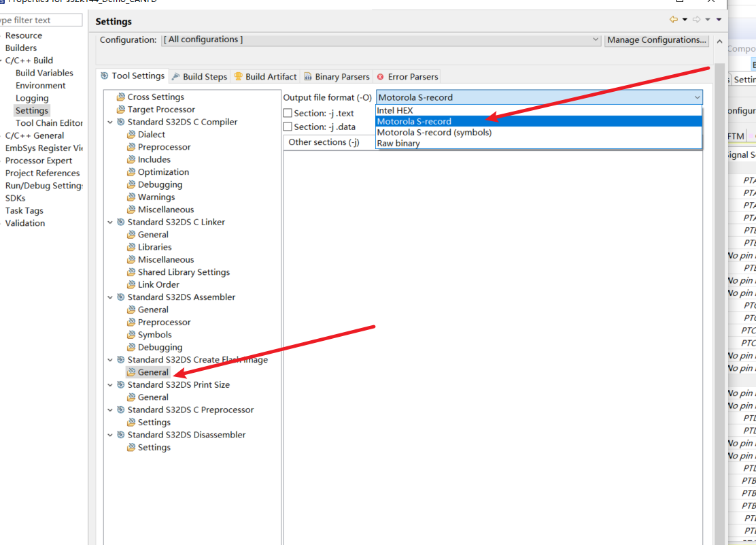Click the Symbols page icon
This screenshot has height=545, width=756.
[131, 335]
